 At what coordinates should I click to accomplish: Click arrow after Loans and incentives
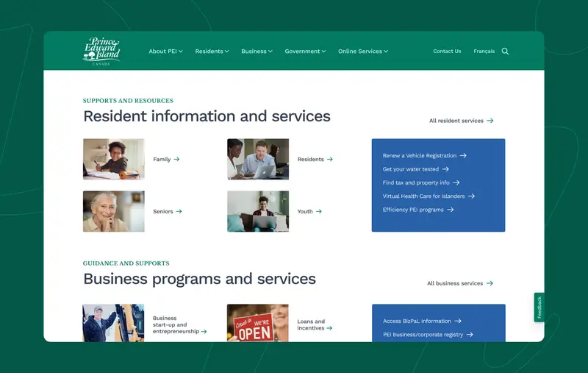329,328
